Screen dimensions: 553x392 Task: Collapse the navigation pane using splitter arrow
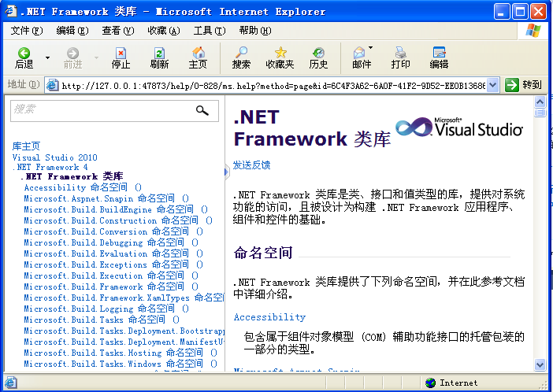point(227,172)
